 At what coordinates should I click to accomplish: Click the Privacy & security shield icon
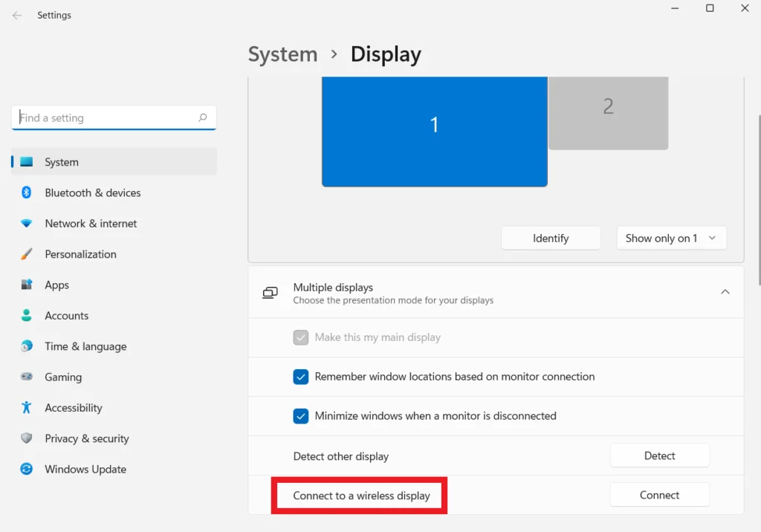point(27,438)
